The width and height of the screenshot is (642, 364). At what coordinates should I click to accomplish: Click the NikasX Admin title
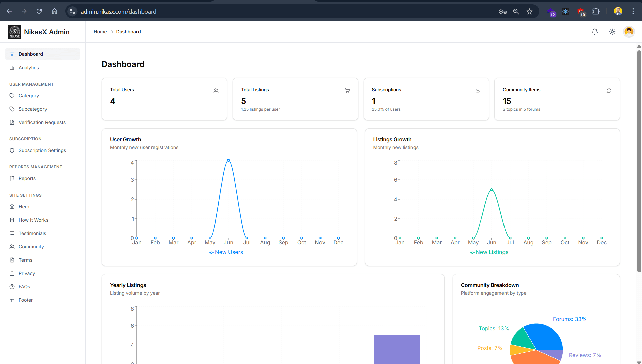point(47,32)
